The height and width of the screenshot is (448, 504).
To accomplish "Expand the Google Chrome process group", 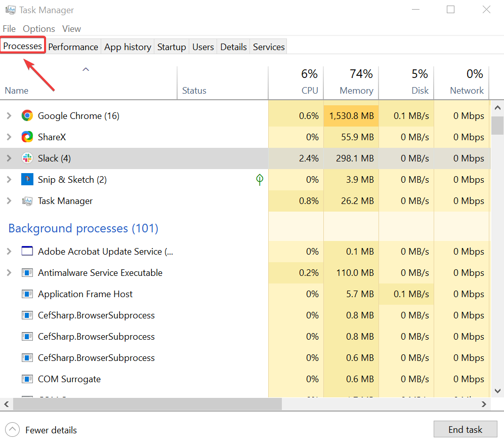I will pos(9,116).
